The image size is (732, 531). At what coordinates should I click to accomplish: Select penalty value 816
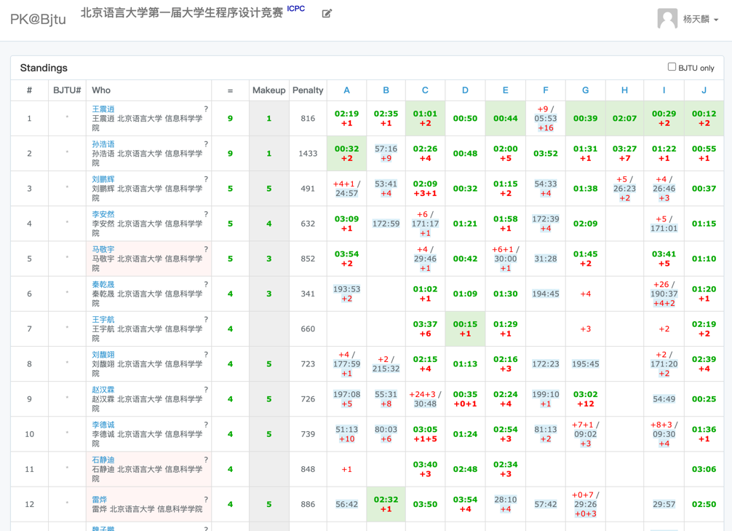tap(308, 118)
